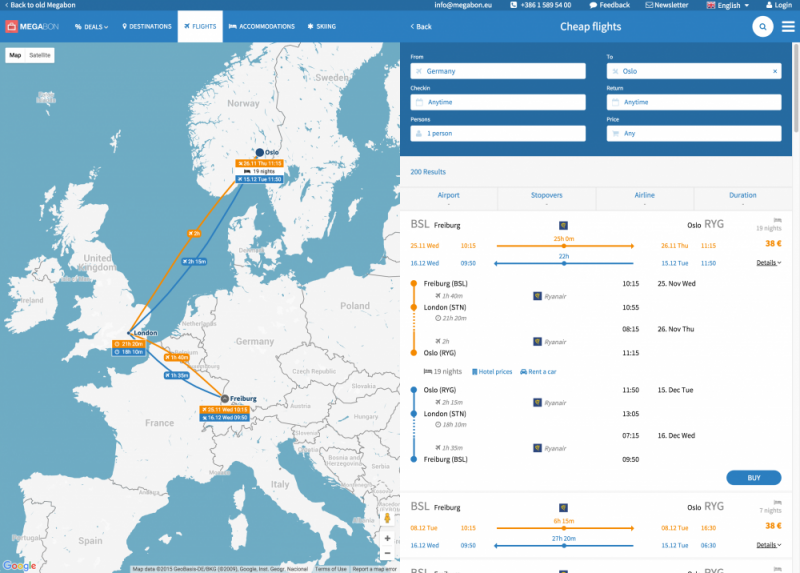The width and height of the screenshot is (800, 573).
Task: Click the Login link
Action: click(779, 5)
